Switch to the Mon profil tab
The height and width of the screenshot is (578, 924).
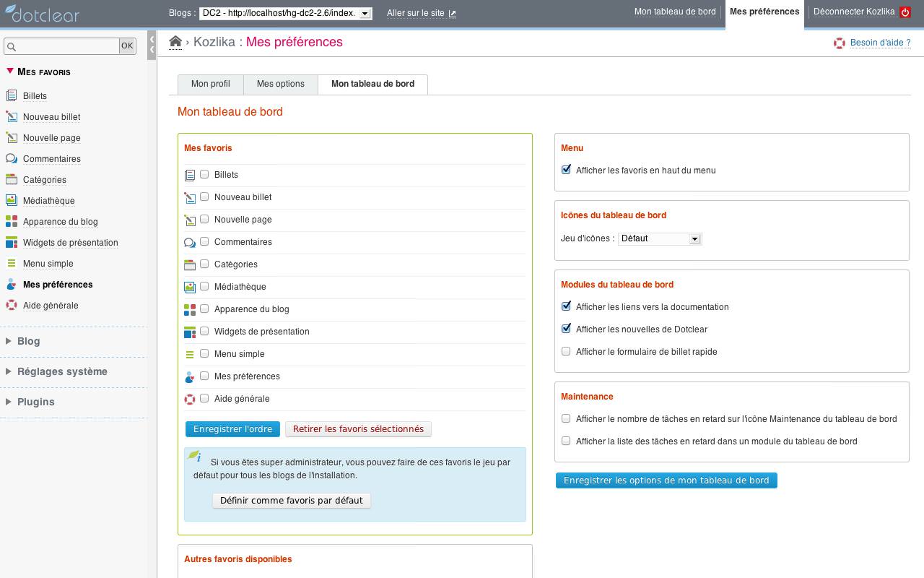pyautogui.click(x=211, y=84)
